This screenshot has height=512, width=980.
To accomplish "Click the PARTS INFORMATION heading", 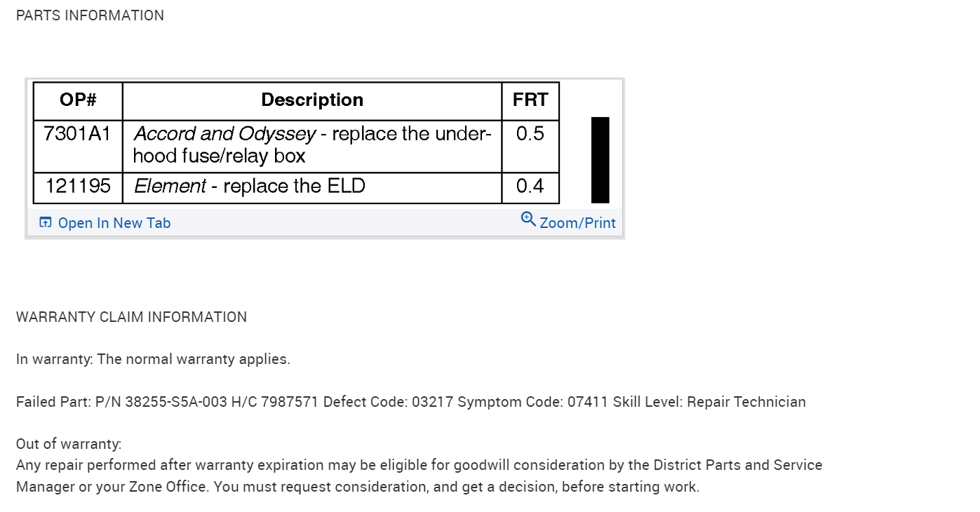I will (x=90, y=15).
